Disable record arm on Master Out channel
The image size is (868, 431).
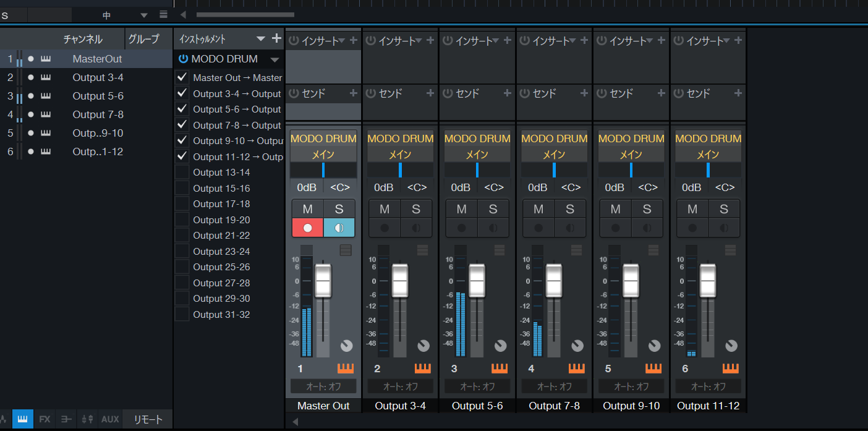click(307, 228)
